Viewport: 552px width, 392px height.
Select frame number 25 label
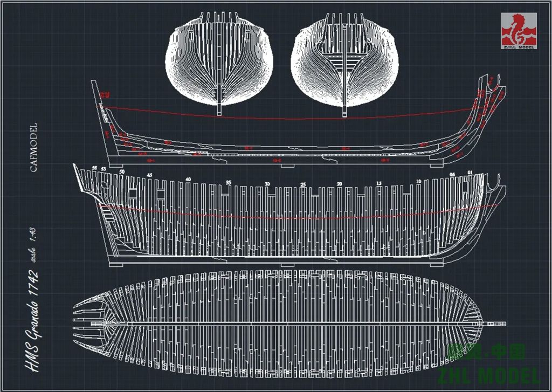303,184
